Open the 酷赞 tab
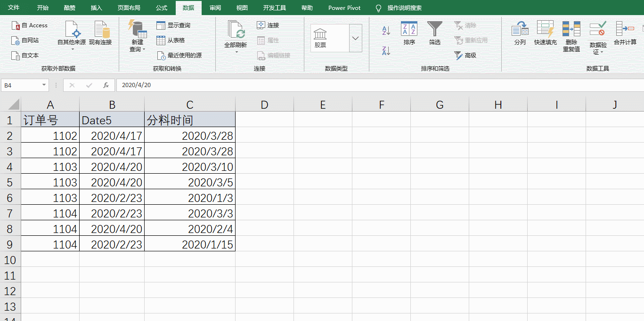 69,8
